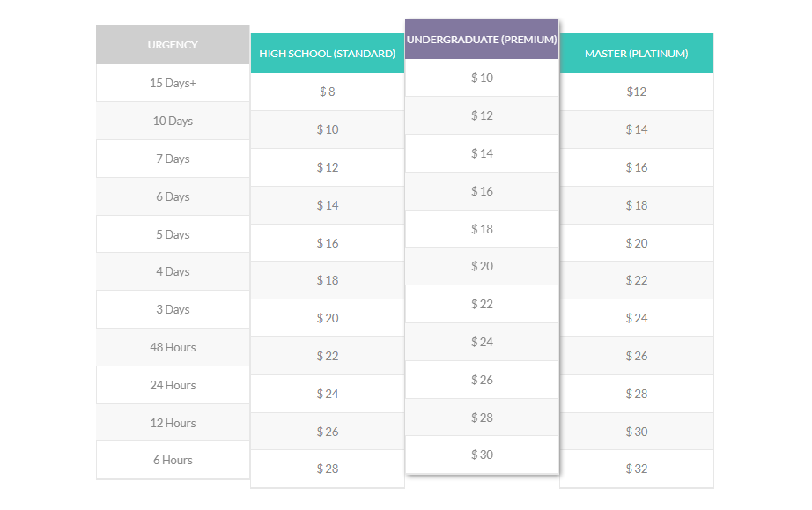
Task: Select the Undergraduate (Premium) header
Action: (x=482, y=40)
